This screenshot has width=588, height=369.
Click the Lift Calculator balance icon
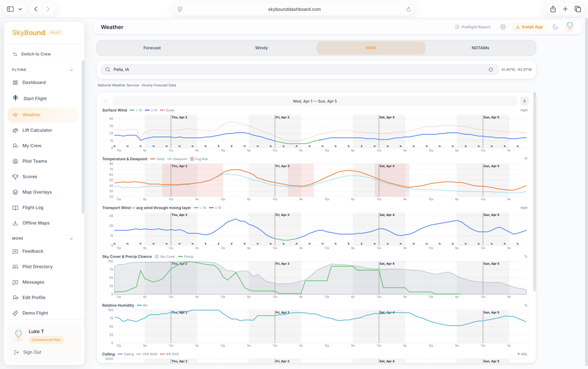click(15, 130)
